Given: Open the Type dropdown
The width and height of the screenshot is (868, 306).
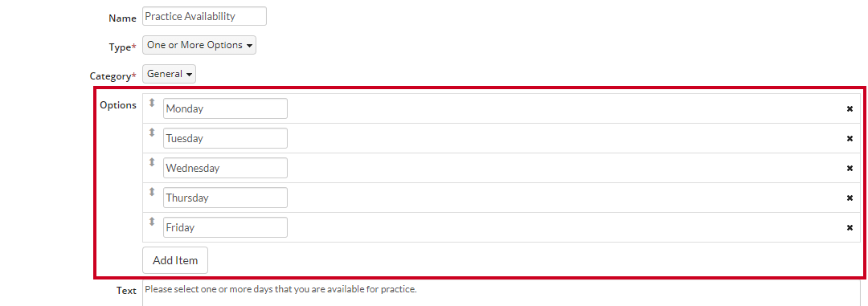Looking at the screenshot, I should click(x=199, y=45).
